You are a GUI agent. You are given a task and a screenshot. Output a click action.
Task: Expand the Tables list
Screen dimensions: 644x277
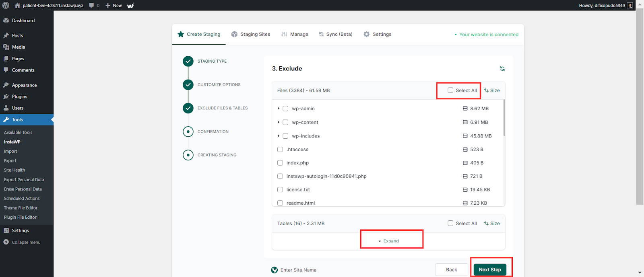click(388, 241)
